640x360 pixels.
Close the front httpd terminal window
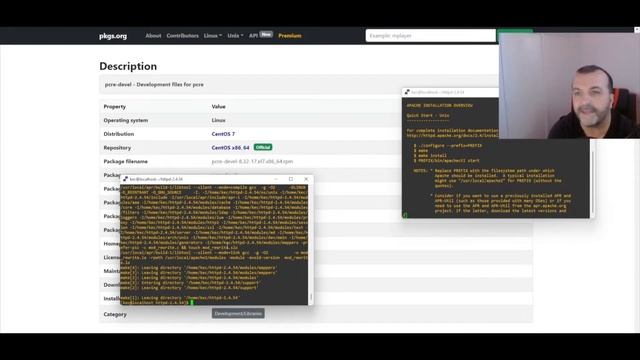pos(306,179)
